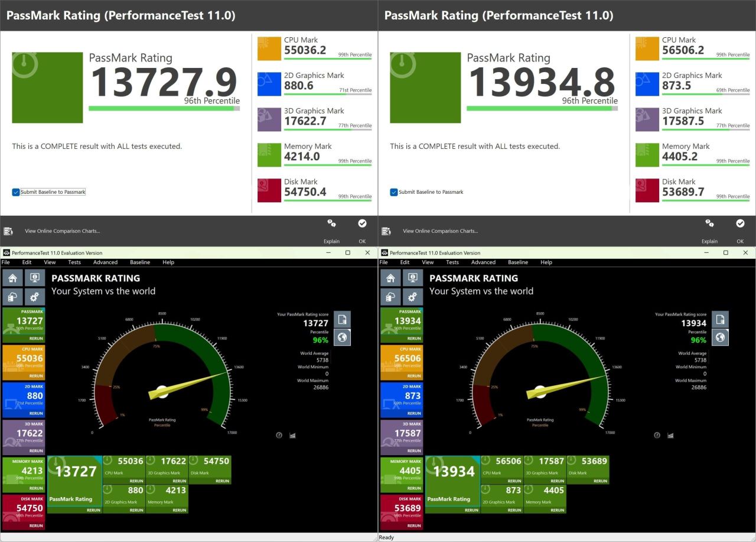Screen dimensions: 756x542
Task: Select the sidebar DISK MARK 53689 tile
Action: tap(402, 512)
